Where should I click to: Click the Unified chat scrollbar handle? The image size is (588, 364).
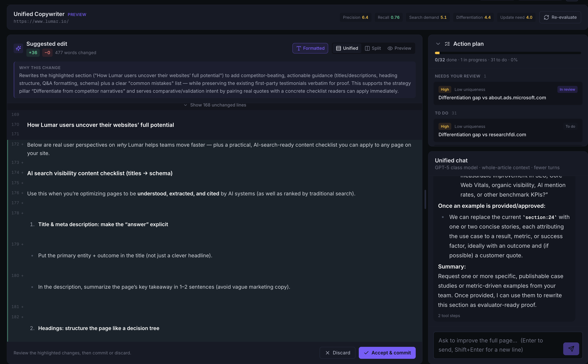click(425, 199)
